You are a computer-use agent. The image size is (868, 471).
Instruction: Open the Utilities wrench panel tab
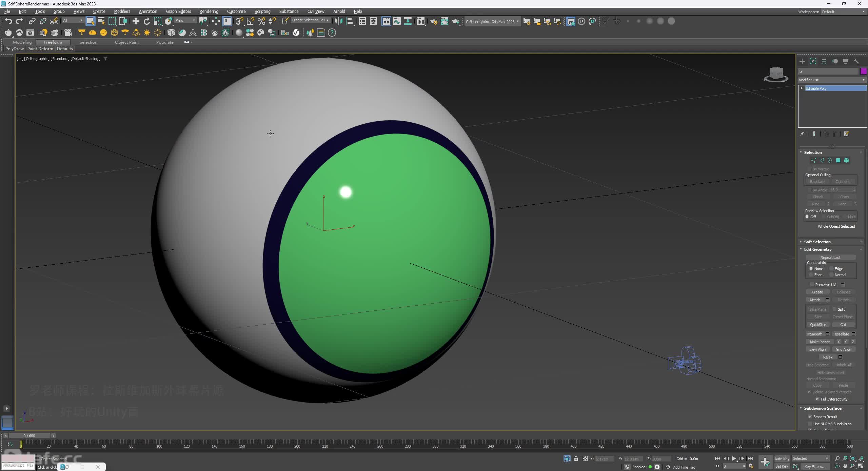tap(856, 61)
